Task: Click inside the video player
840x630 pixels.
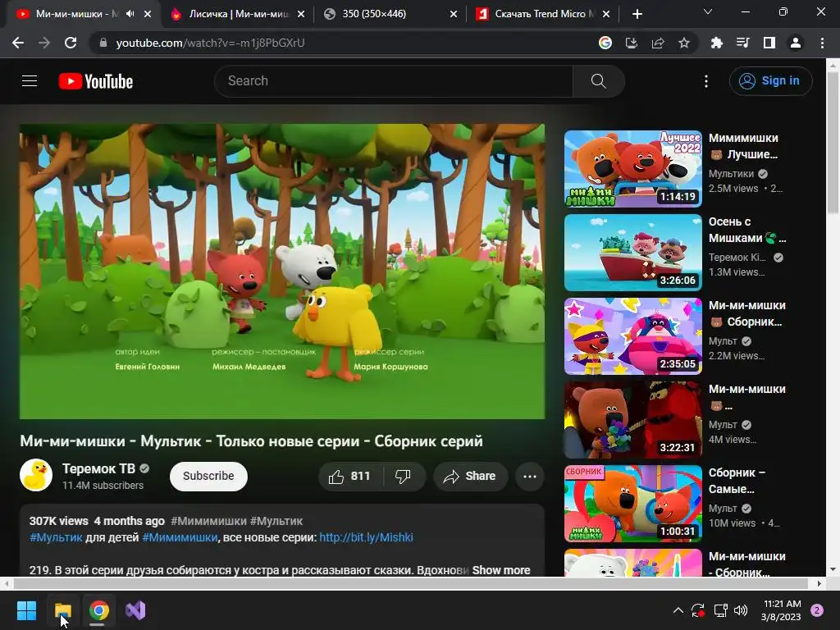Action: click(282, 272)
